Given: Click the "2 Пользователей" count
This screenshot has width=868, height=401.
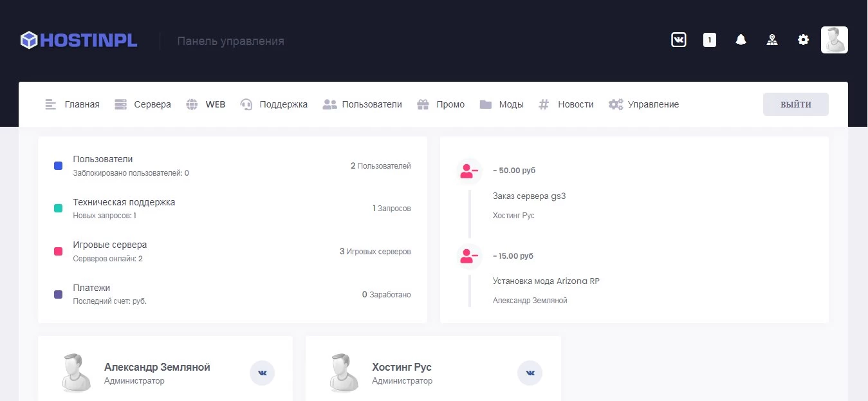Looking at the screenshot, I should (381, 166).
